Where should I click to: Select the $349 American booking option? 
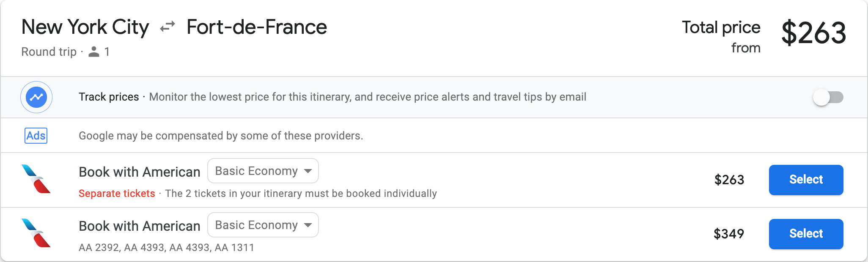(x=806, y=234)
